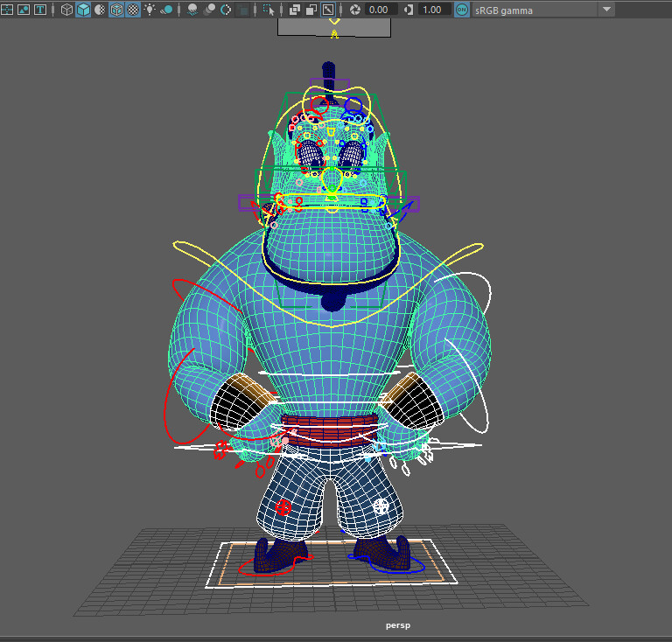Viewport: 672px width, 642px height.
Task: Toggle X-ray active components icon
Action: point(311,10)
